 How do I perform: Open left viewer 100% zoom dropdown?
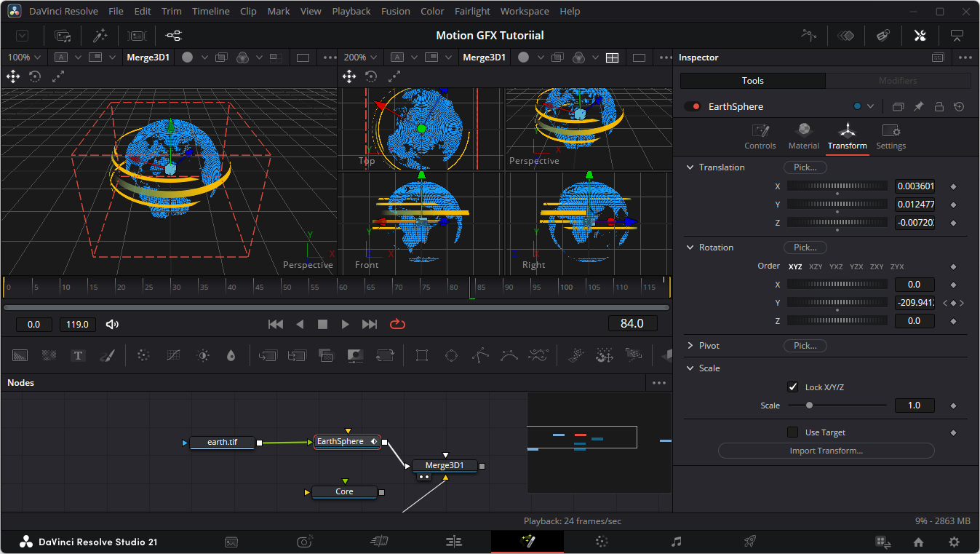click(x=25, y=58)
